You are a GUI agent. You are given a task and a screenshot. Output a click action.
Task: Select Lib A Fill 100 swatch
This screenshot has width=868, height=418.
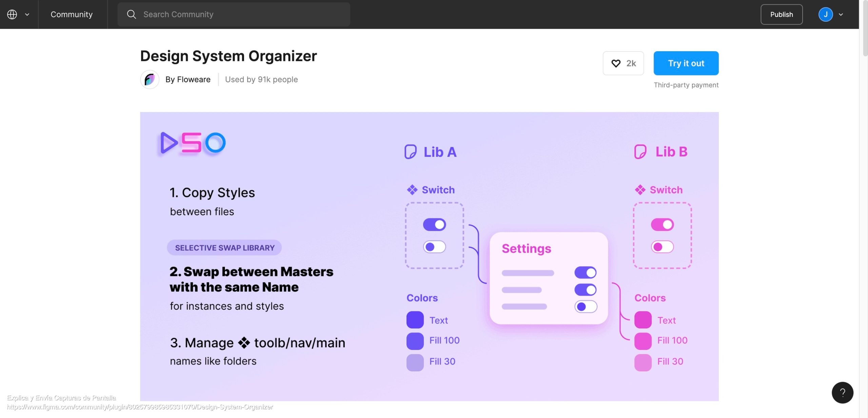[x=415, y=341]
